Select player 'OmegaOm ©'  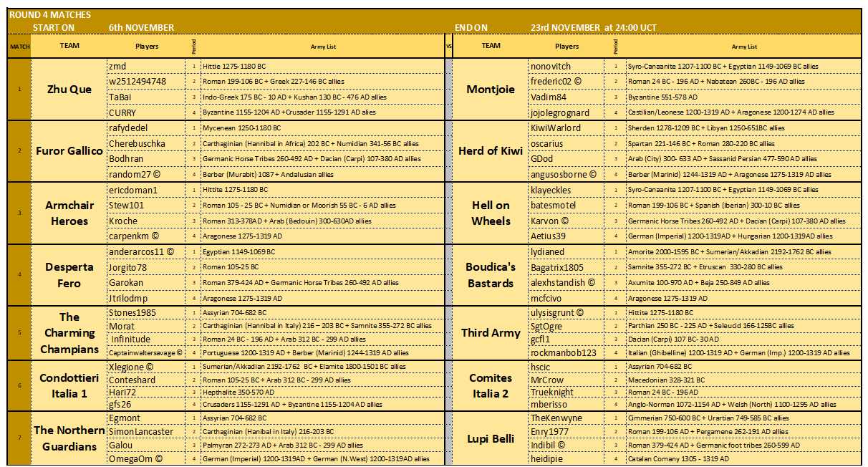[x=135, y=458]
